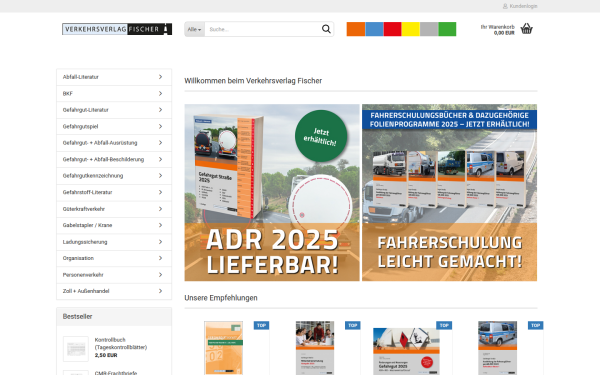Select the yellow color block
Viewport: 600px width, 375px height.
(411, 29)
